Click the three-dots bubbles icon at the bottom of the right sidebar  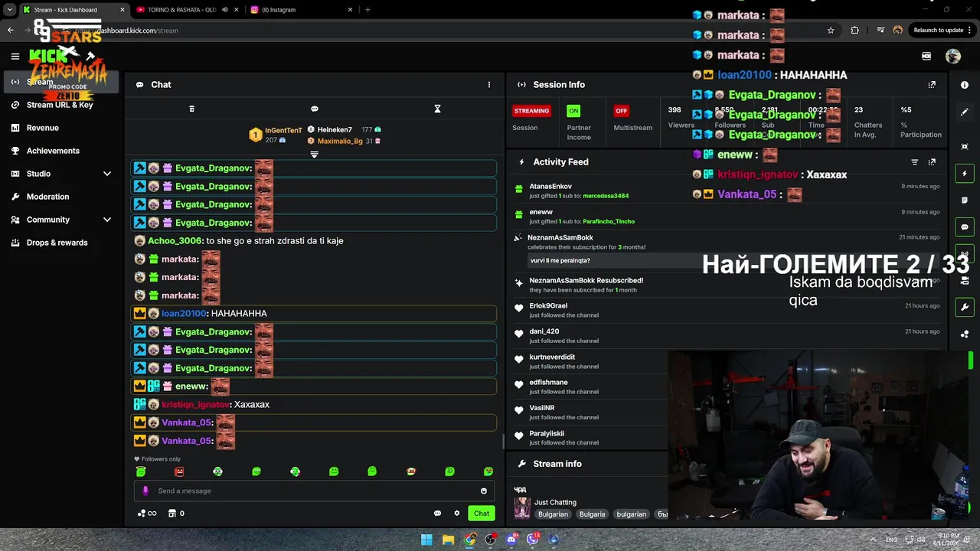pyautogui.click(x=965, y=334)
